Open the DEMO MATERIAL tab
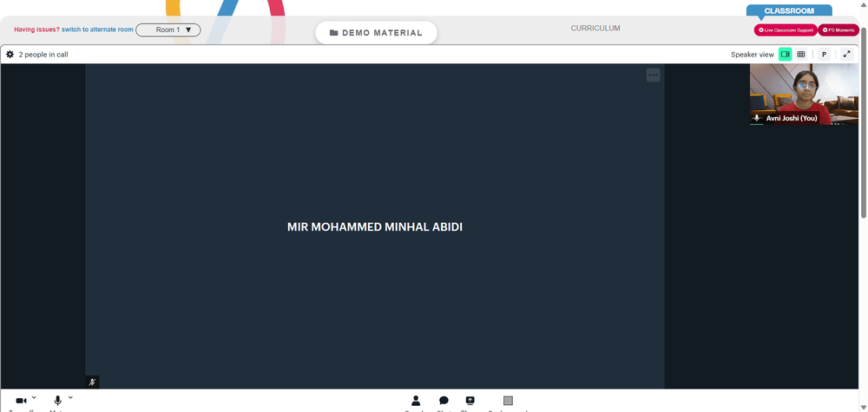This screenshot has width=868, height=412. (x=377, y=33)
